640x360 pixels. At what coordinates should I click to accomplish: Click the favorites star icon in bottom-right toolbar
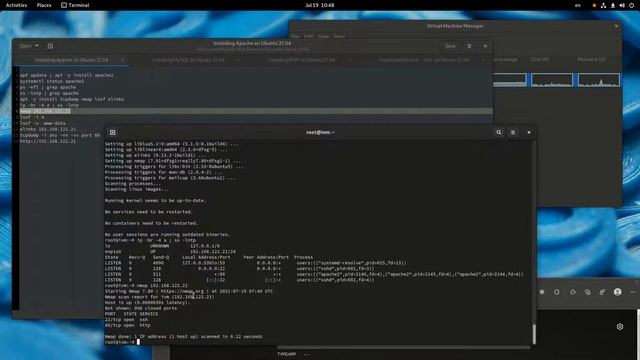pos(573,292)
